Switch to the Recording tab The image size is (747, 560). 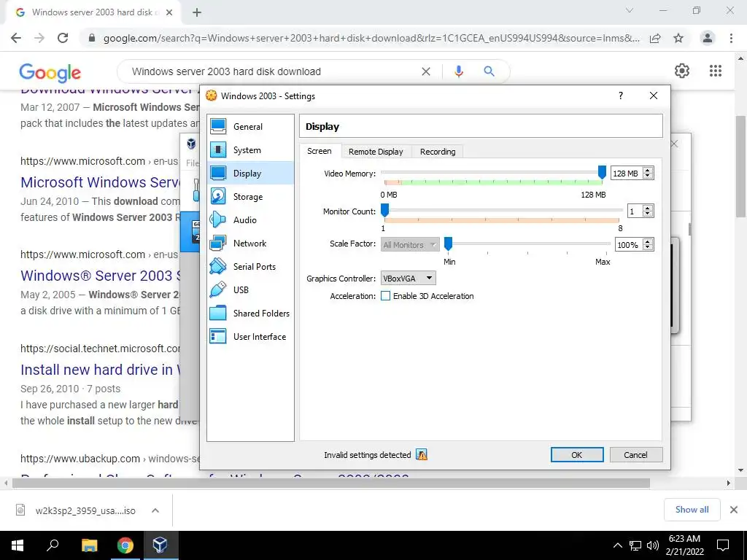coord(438,152)
